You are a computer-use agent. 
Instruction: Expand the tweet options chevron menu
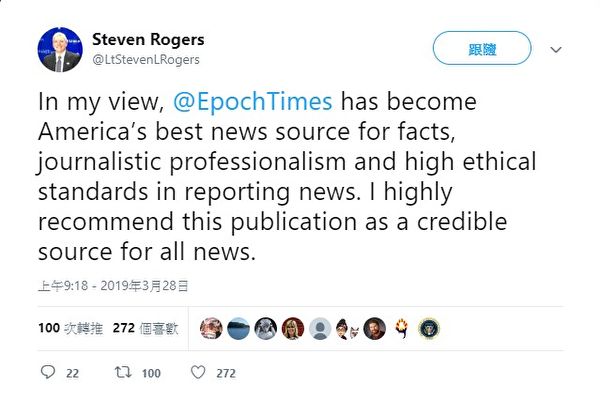point(556,49)
